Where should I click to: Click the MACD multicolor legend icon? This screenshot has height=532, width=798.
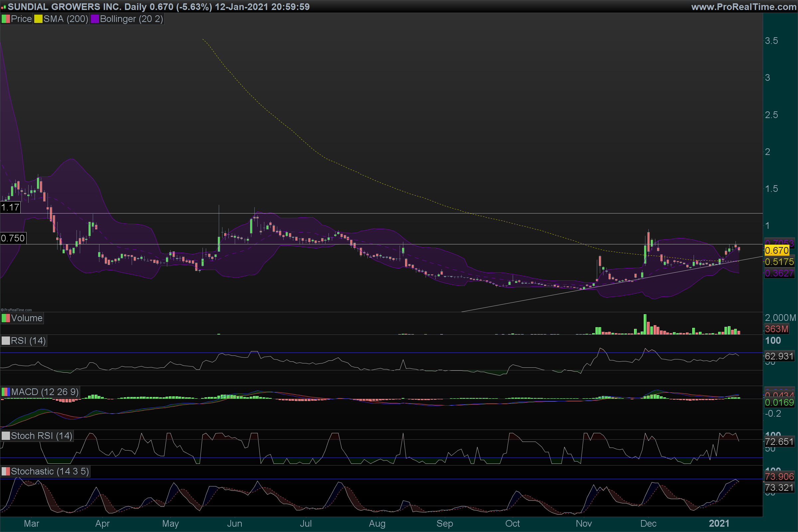6,392
